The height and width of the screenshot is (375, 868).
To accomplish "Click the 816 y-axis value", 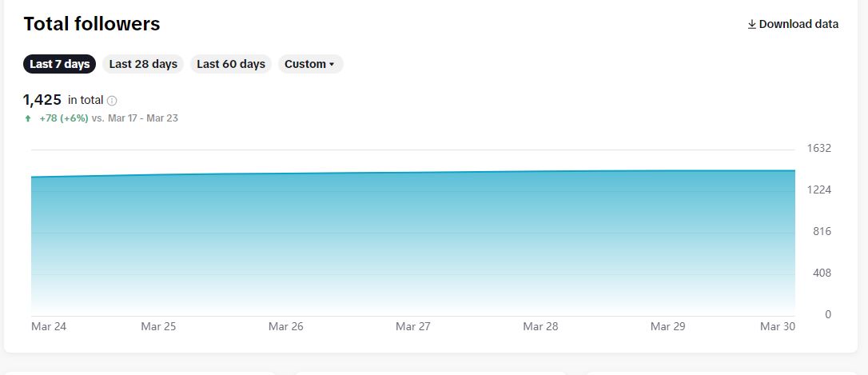I will point(822,232).
